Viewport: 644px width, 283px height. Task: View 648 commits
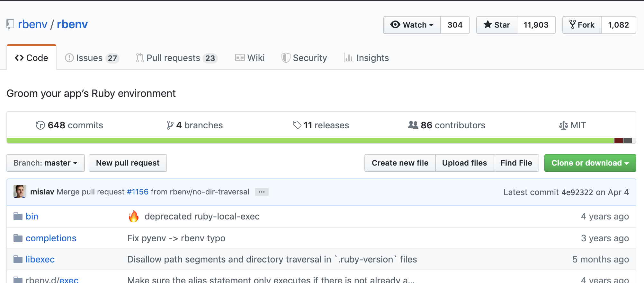[x=69, y=125]
